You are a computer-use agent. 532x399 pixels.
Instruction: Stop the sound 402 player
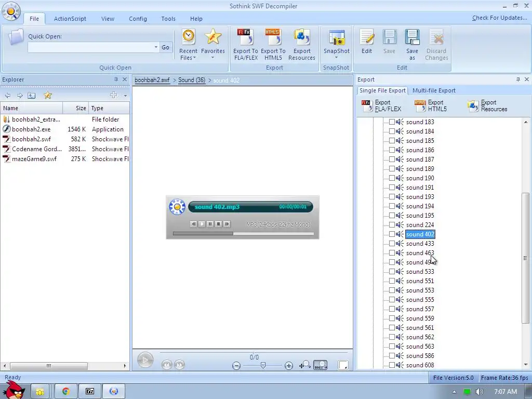pos(219,224)
